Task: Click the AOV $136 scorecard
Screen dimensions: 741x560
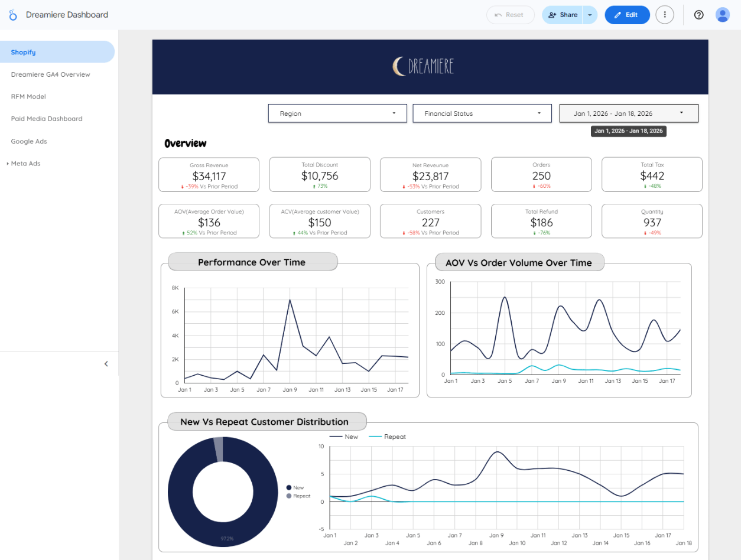Action: coord(209,221)
